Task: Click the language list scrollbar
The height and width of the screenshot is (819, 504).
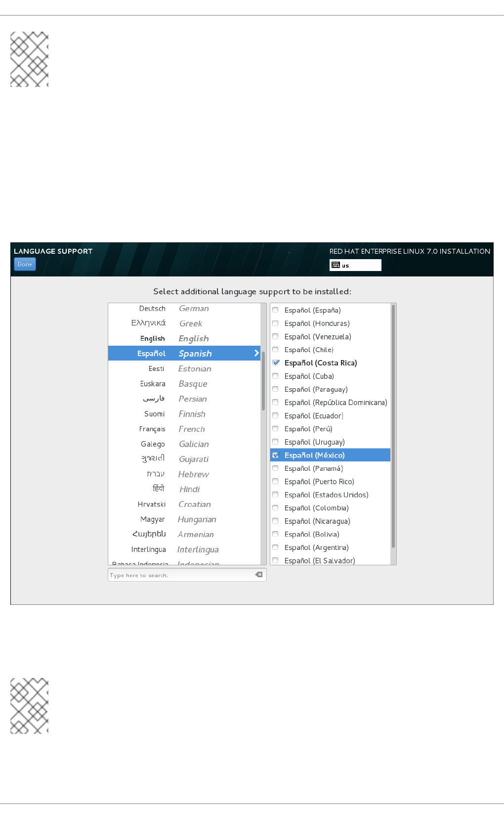Action: click(263, 381)
